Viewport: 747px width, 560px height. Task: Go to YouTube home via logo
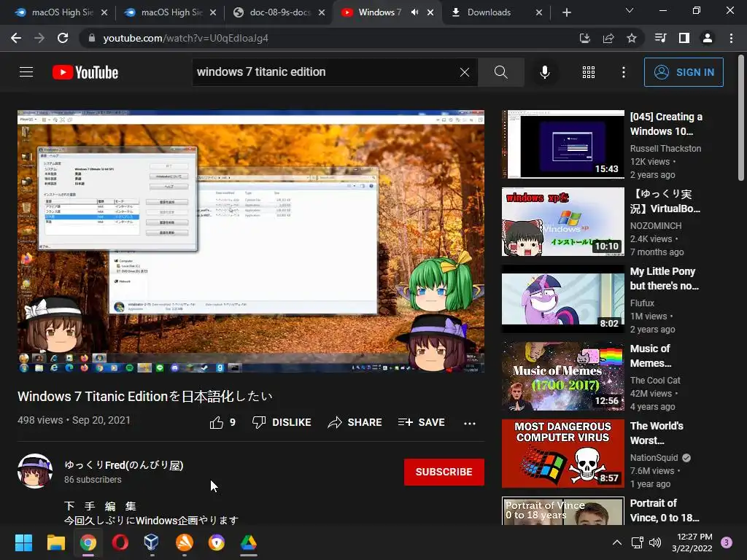coord(85,72)
